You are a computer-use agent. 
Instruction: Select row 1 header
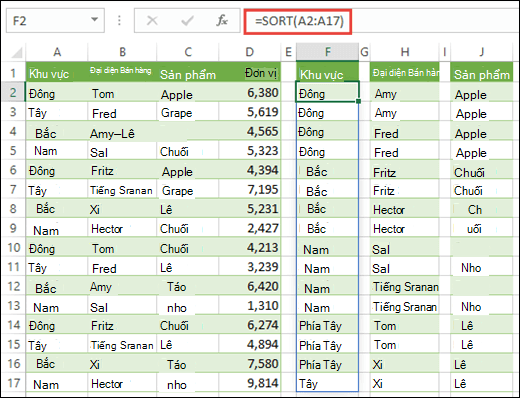pos(13,72)
